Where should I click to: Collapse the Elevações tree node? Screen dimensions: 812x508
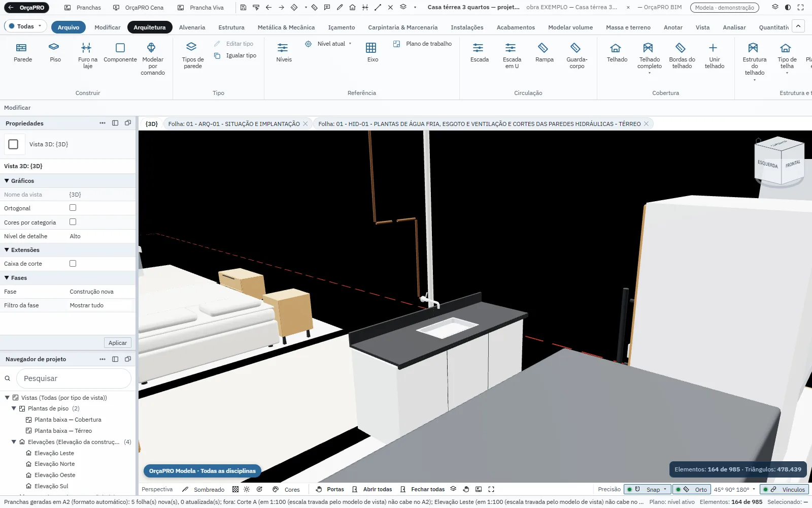(14, 442)
